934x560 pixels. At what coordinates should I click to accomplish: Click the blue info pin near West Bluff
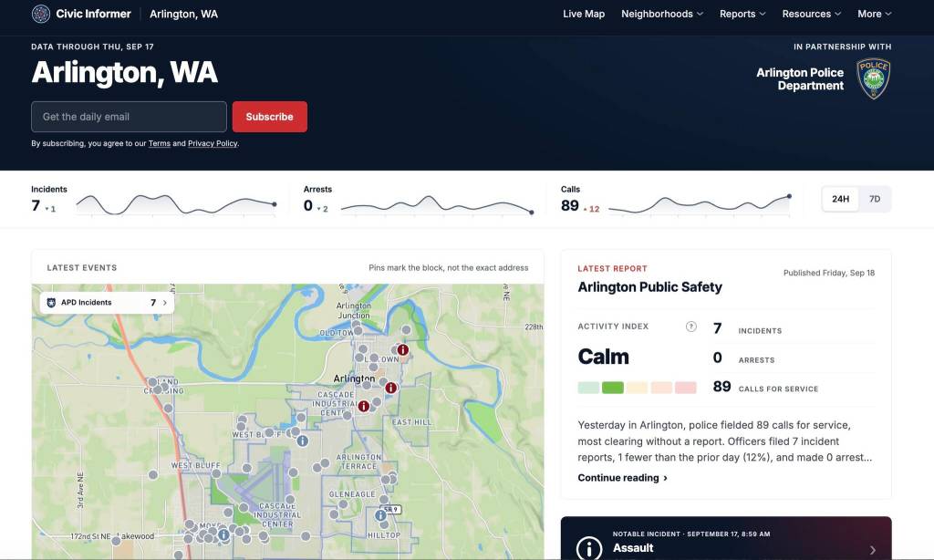[303, 441]
